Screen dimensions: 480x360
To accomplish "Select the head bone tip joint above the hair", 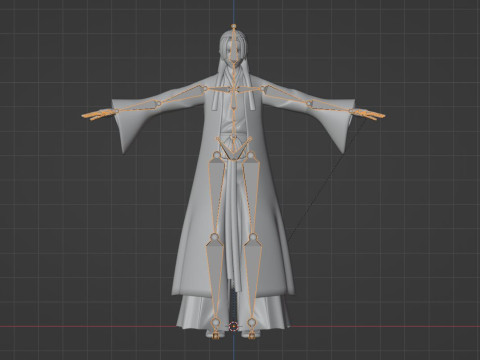I will [234, 26].
